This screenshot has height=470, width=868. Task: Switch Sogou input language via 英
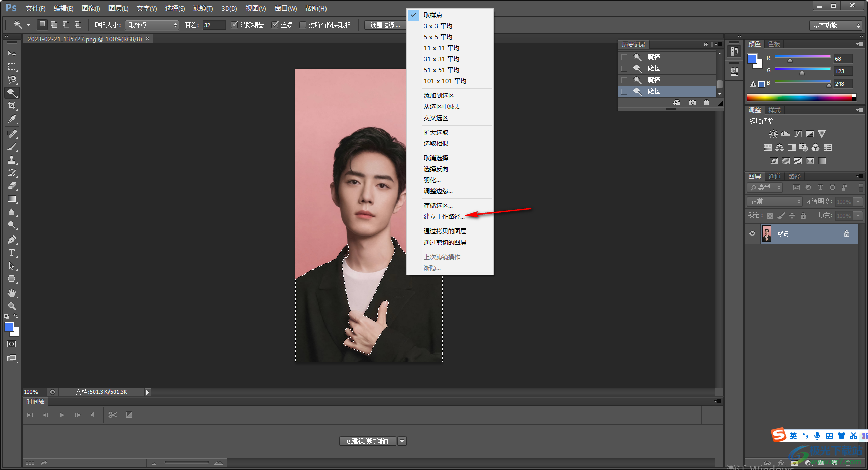[793, 436]
